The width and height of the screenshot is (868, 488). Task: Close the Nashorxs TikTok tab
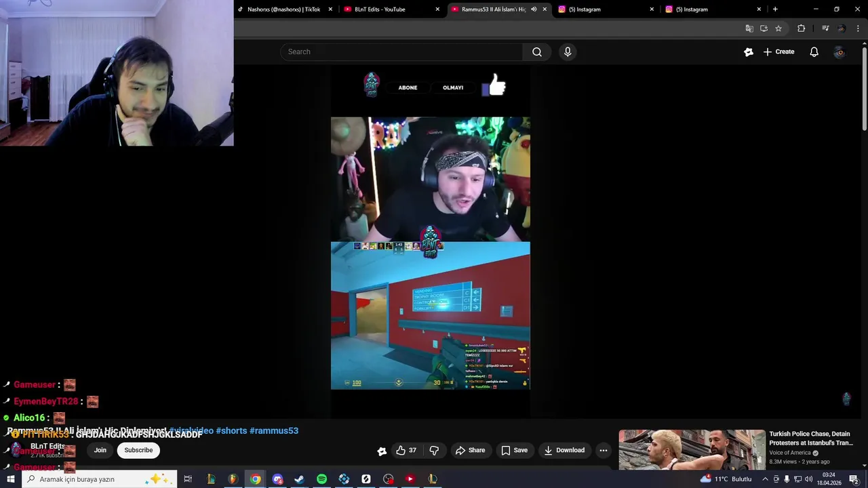330,9
